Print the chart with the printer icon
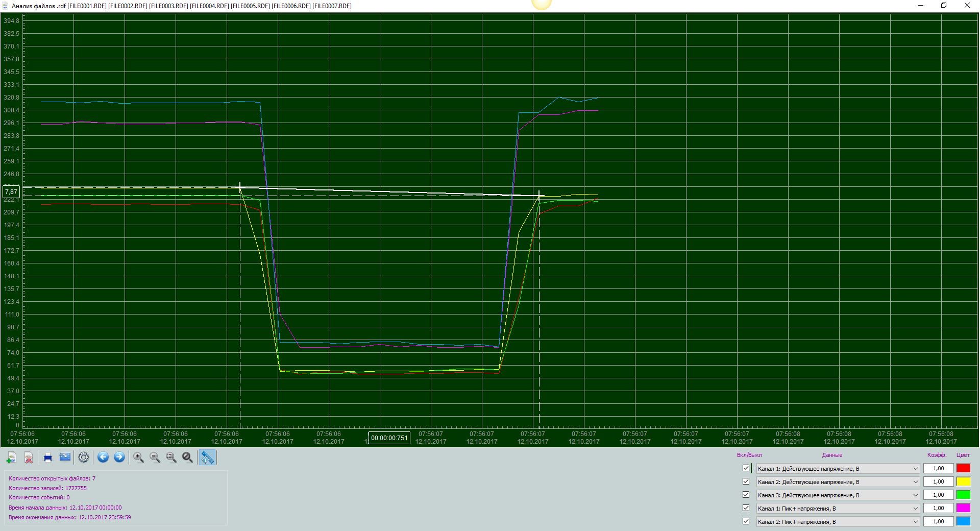This screenshot has height=531, width=980. tap(48, 457)
